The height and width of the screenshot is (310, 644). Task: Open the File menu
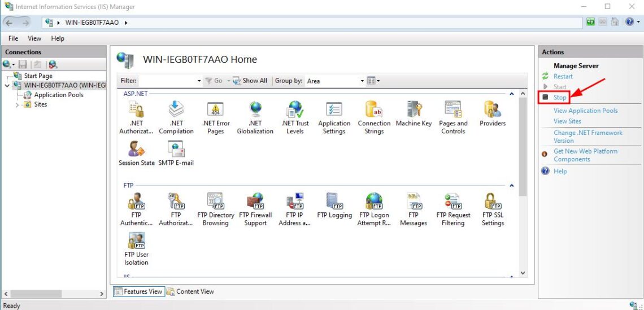[13, 38]
